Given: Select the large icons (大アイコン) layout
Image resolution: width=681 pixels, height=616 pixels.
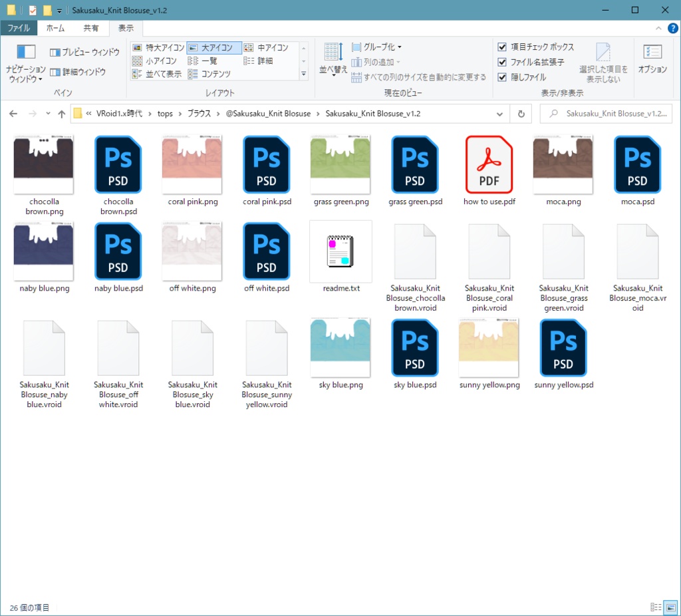Looking at the screenshot, I should (213, 47).
